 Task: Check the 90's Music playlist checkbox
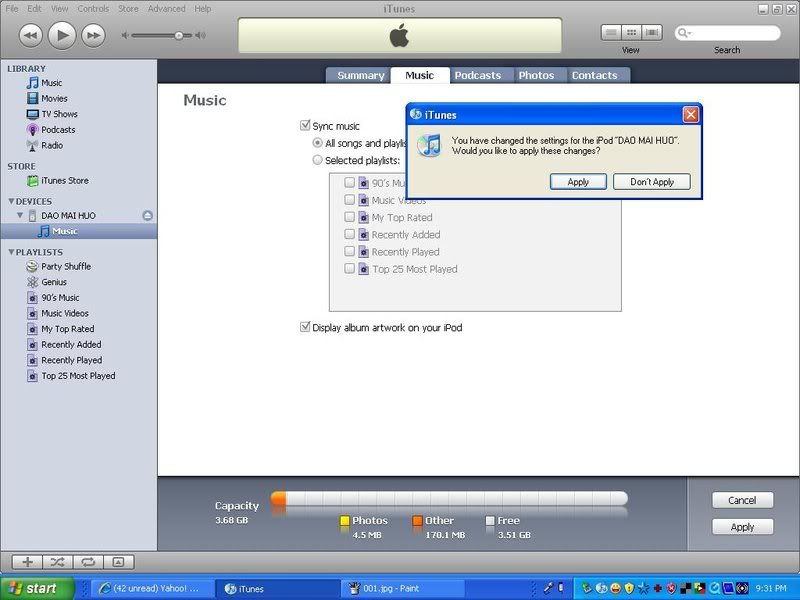click(349, 183)
